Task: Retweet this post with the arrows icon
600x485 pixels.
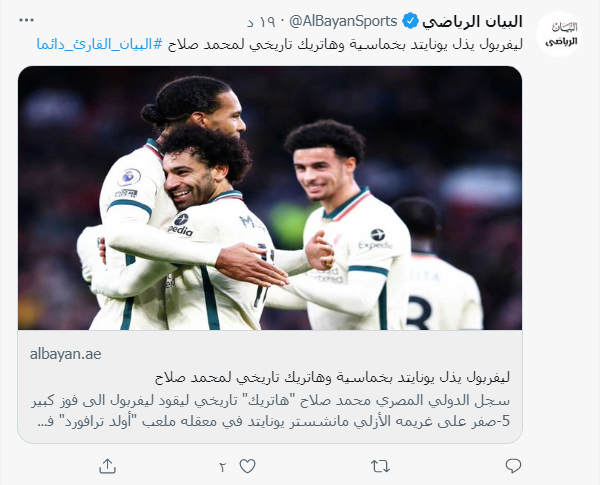Action: coord(380,466)
